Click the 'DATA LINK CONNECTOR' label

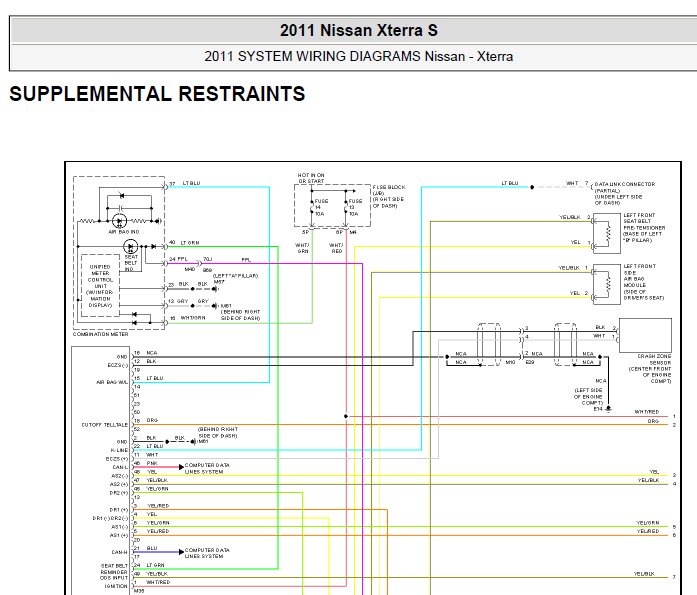pos(625,193)
